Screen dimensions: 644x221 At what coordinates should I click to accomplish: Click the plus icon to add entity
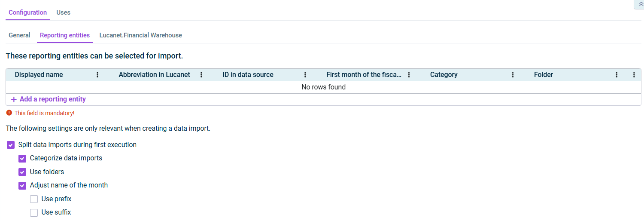point(14,99)
